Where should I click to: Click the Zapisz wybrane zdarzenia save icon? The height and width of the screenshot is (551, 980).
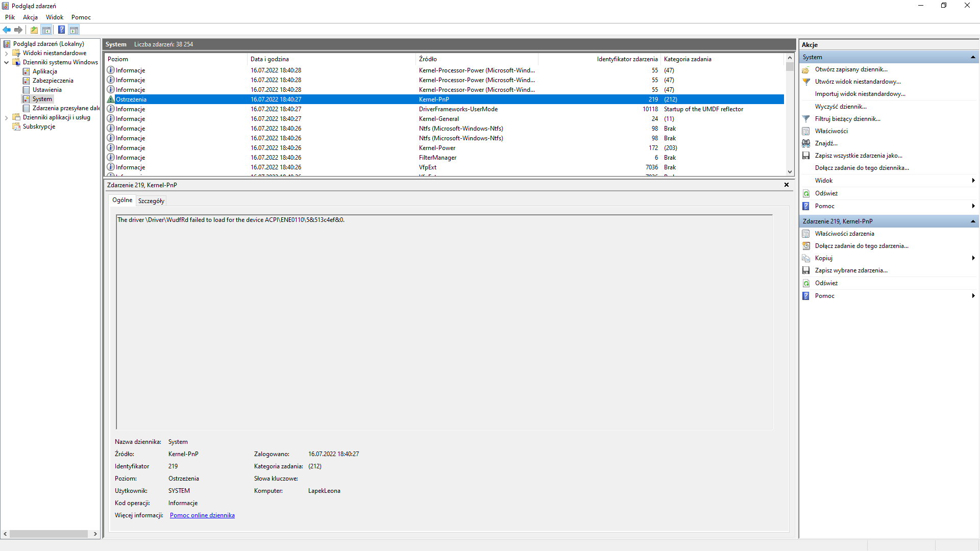[x=806, y=270]
